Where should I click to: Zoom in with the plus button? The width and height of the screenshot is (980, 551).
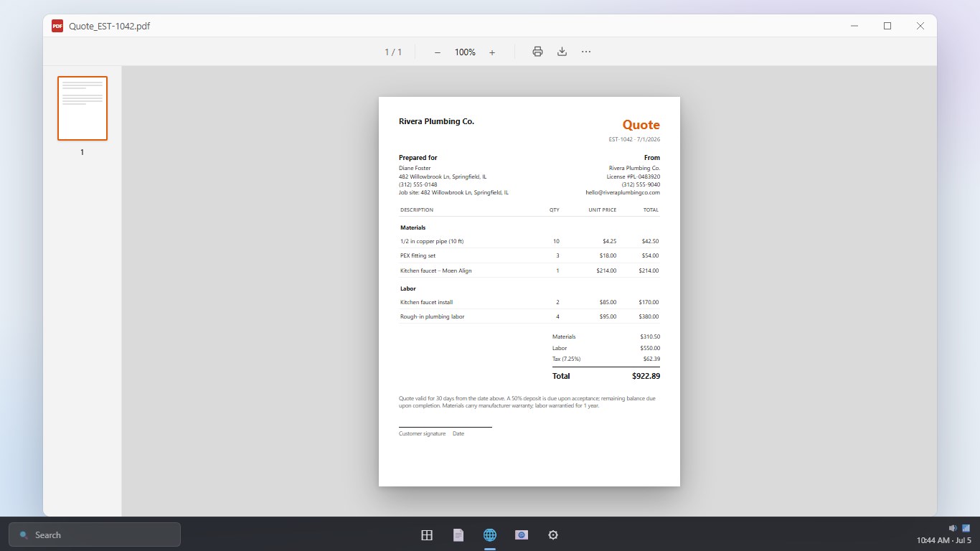tap(492, 52)
